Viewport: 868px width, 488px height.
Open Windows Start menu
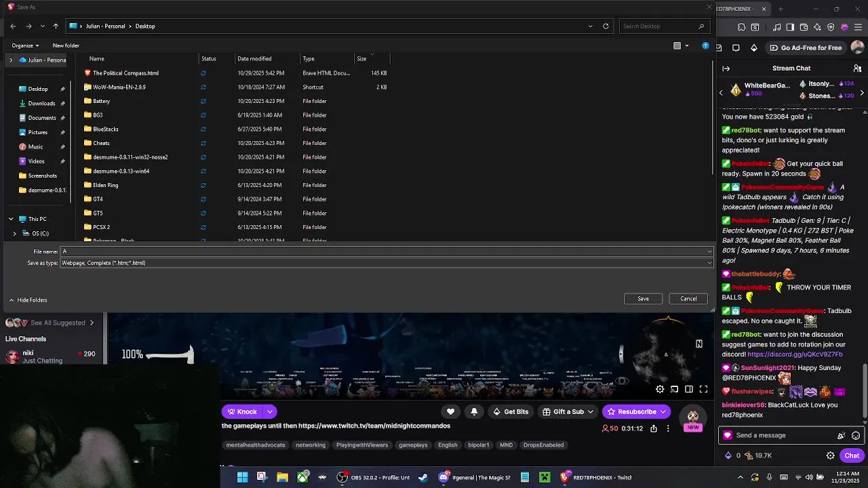coord(242,477)
